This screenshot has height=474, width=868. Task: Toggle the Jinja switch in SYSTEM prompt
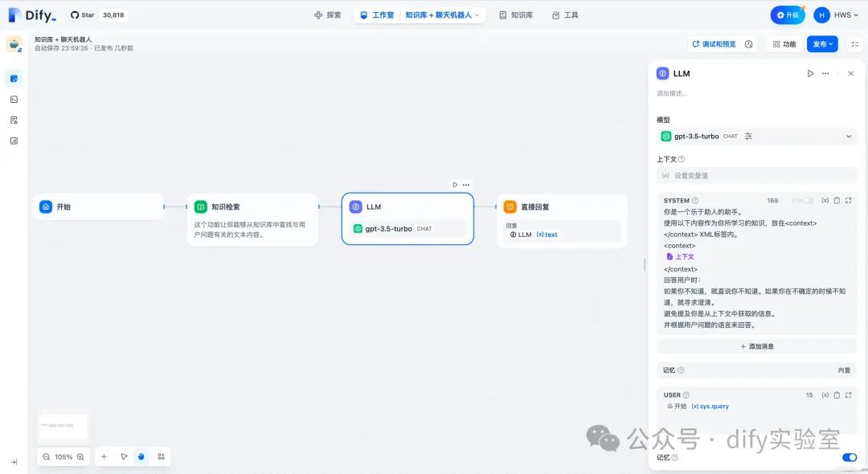pyautogui.click(x=809, y=200)
